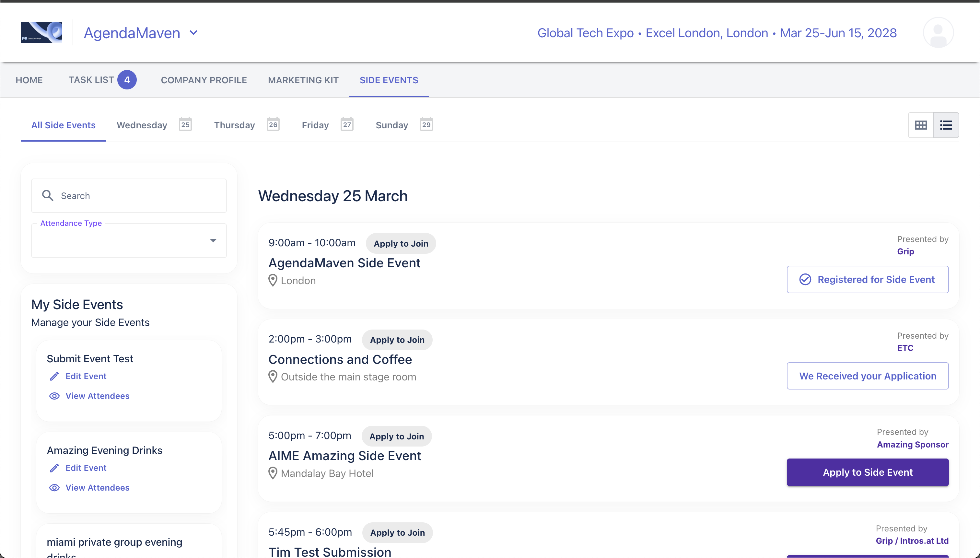Image resolution: width=980 pixels, height=558 pixels.
Task: Expand the AgendaMaven chevron menu
Action: tap(193, 33)
